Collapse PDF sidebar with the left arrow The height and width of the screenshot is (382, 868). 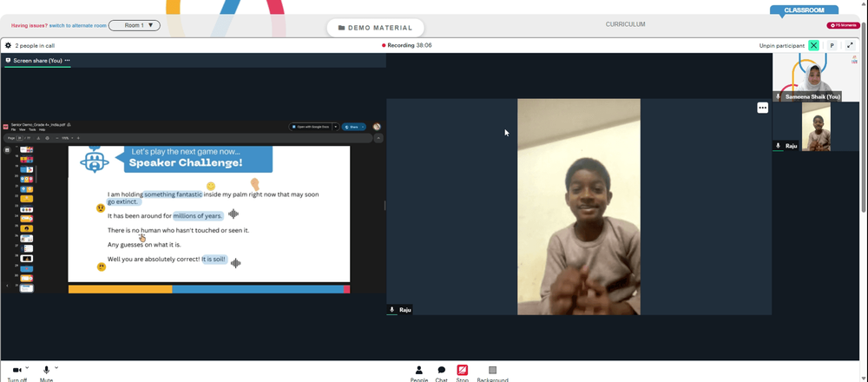(7, 286)
